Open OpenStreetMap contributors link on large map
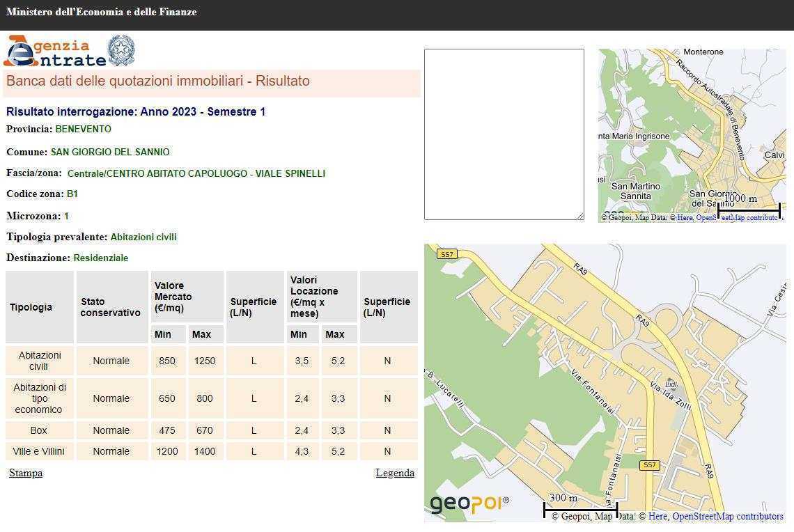The width and height of the screenshot is (794, 532). coord(727,516)
